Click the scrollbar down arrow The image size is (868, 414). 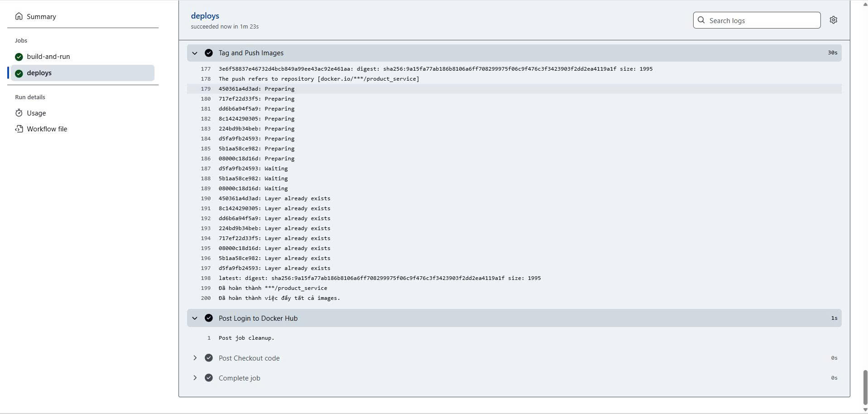(864, 410)
